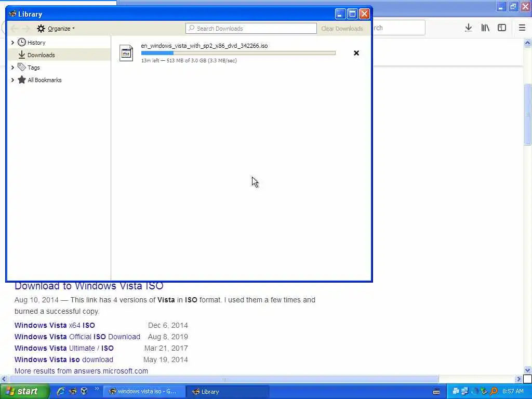Open the 'Windows Vista iso download' link
Image resolution: width=532 pixels, height=399 pixels.
click(x=64, y=360)
